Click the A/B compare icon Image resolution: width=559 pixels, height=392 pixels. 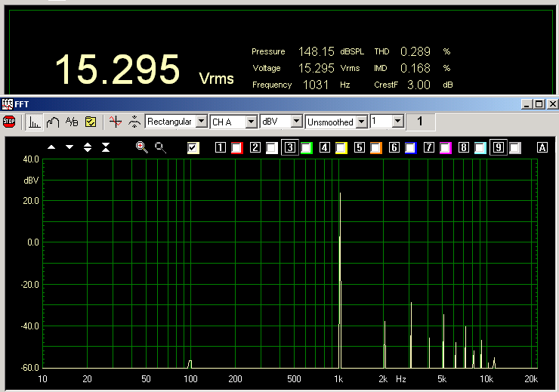click(72, 121)
